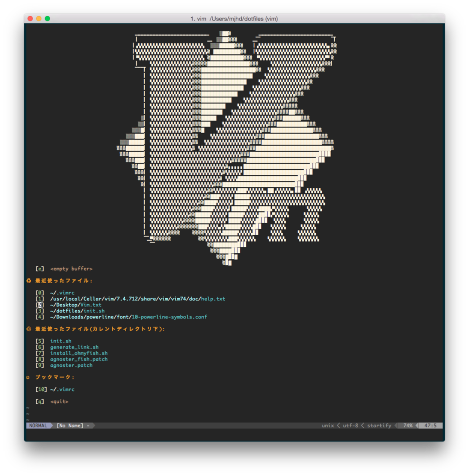Click the bullet icon beside ブックマーク:
This screenshot has height=476, width=469.
(x=28, y=377)
